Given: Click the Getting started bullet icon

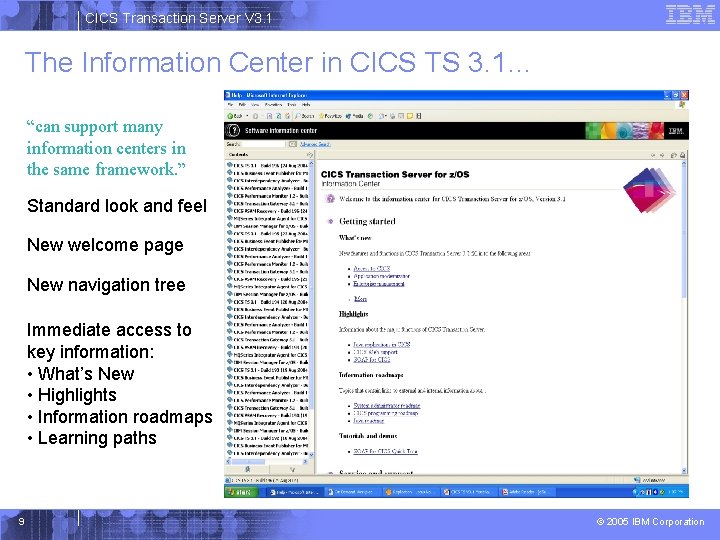Looking at the screenshot, I should point(330,221).
